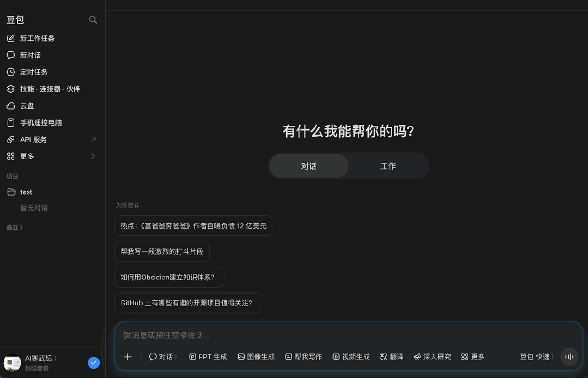Click the API 服务 external arrow icon
Viewport: 588px width, 378px height.
pyautogui.click(x=93, y=139)
